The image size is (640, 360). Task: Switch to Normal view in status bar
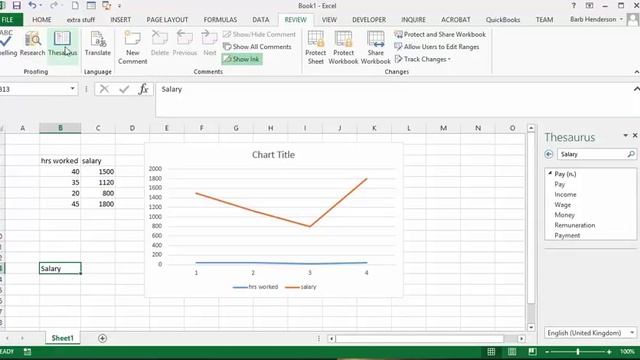pyautogui.click(x=491, y=351)
